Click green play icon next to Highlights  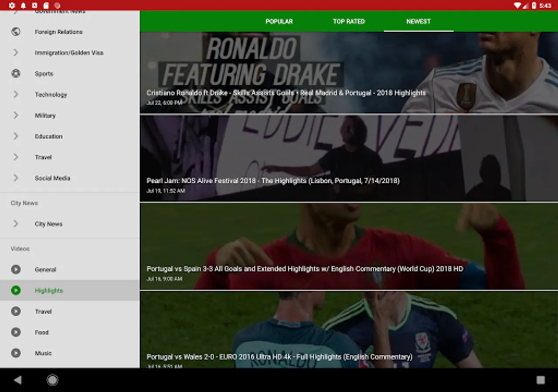tap(16, 291)
